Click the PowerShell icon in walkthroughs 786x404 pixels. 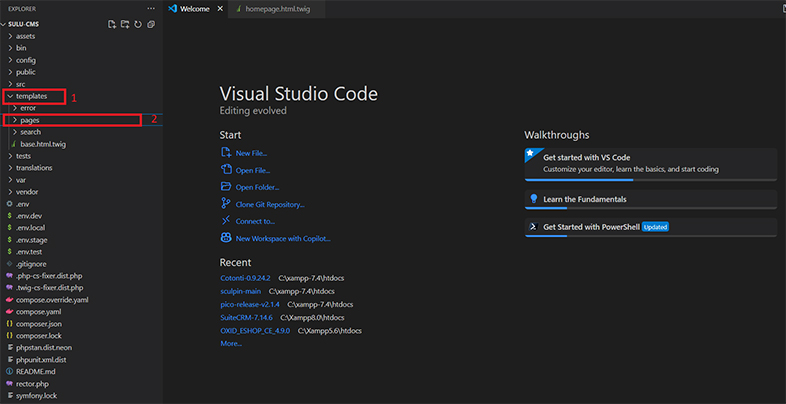533,227
